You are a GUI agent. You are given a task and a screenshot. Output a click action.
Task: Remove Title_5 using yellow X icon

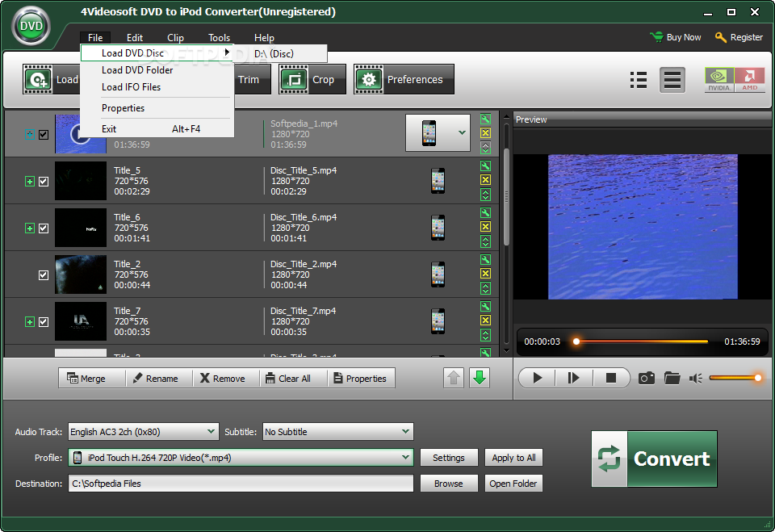click(x=485, y=180)
